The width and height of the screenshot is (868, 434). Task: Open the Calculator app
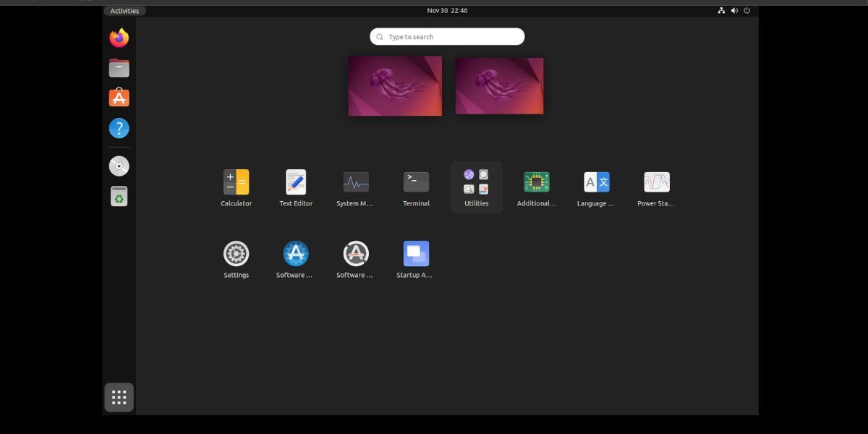pos(236,182)
